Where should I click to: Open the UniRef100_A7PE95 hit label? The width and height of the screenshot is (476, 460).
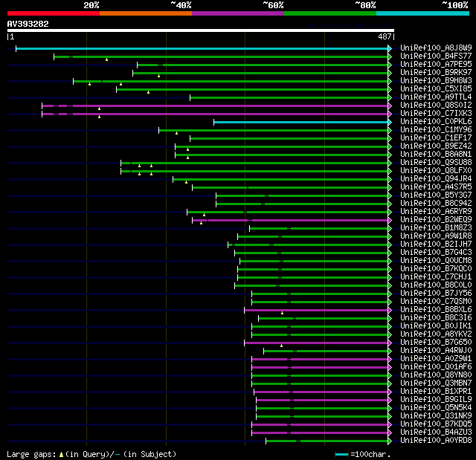tap(436, 65)
